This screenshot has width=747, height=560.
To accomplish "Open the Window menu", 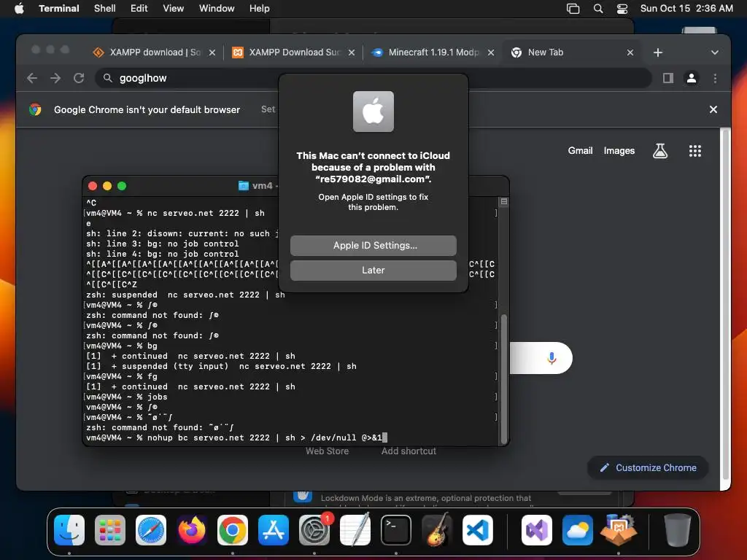I will (x=216, y=8).
